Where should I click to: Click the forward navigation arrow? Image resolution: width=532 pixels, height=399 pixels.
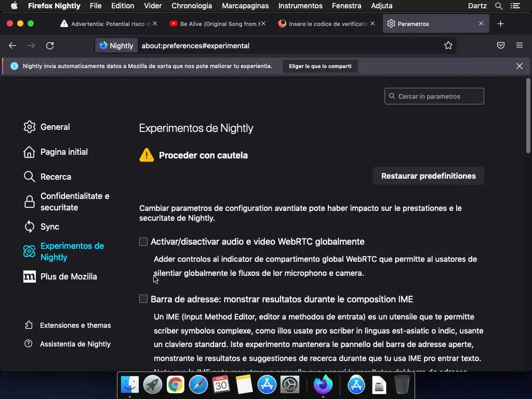click(31, 46)
